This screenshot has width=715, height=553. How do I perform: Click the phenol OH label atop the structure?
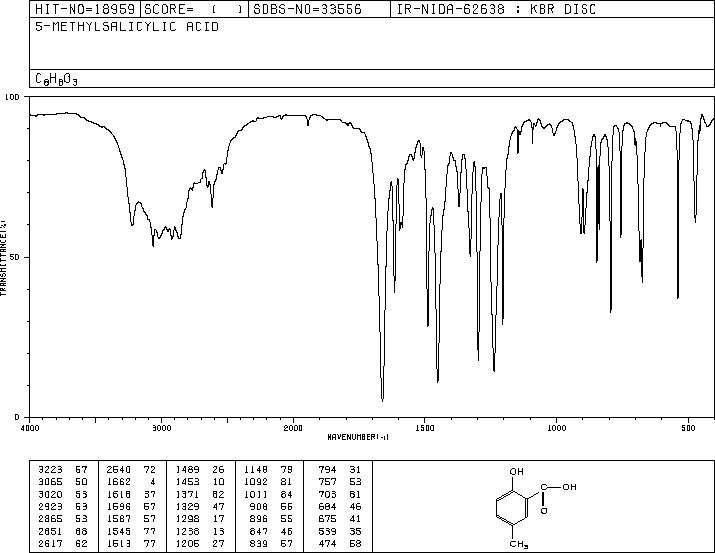[x=516, y=472]
